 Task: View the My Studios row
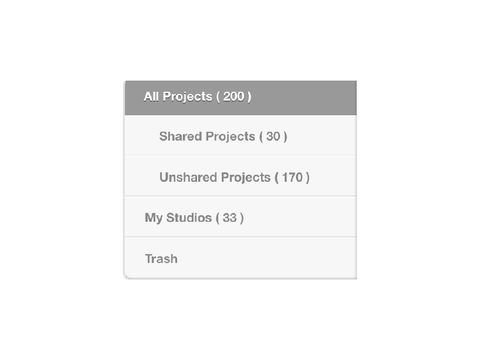[241, 217]
